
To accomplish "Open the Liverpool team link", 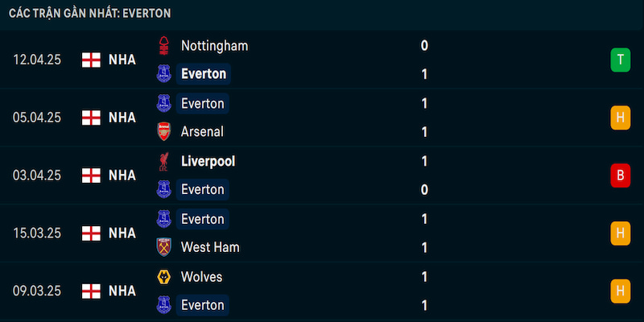I will [x=208, y=162].
